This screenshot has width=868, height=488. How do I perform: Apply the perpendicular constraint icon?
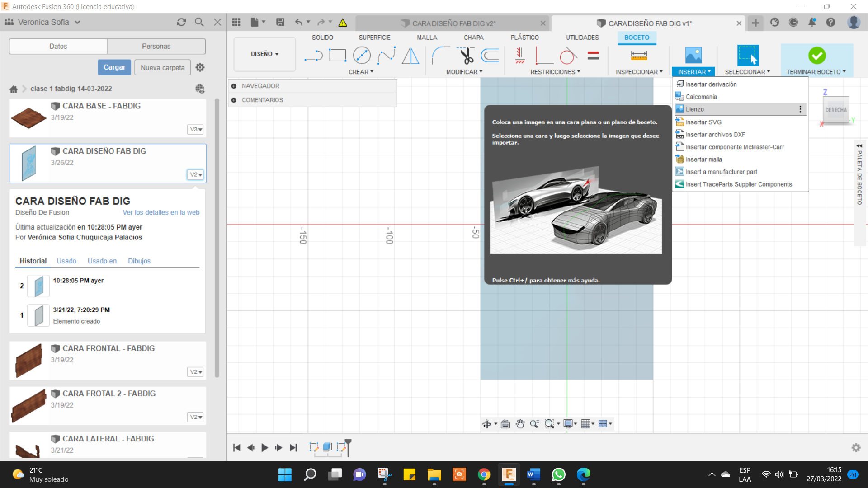(x=544, y=56)
